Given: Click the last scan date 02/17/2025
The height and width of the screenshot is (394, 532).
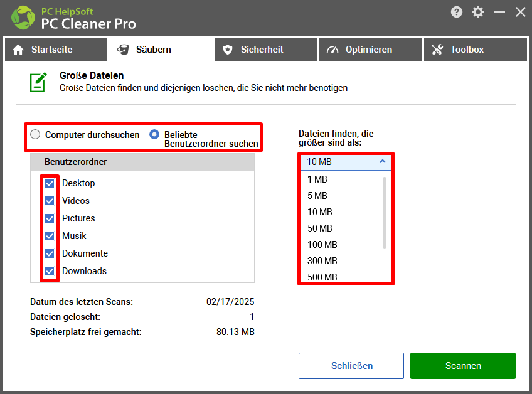Looking at the screenshot, I should point(230,302).
